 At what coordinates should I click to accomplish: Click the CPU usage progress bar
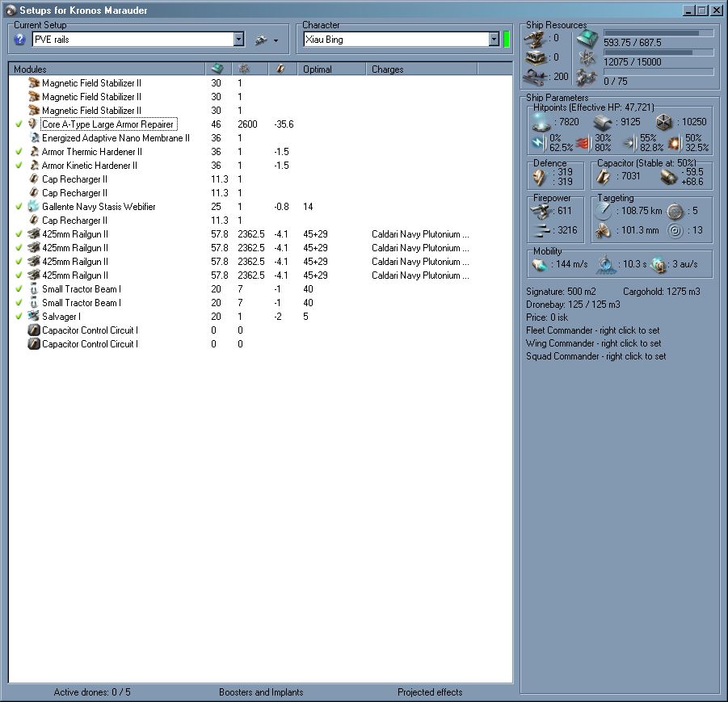coord(659,33)
